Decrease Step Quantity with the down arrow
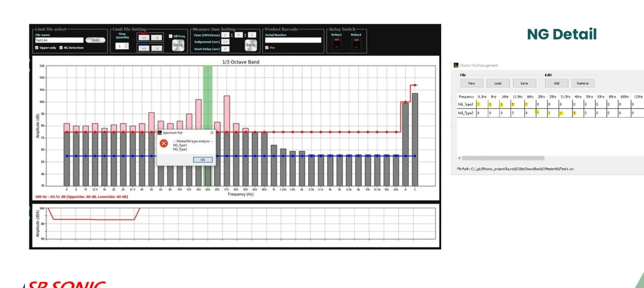This screenshot has height=288, width=644. (126, 48)
